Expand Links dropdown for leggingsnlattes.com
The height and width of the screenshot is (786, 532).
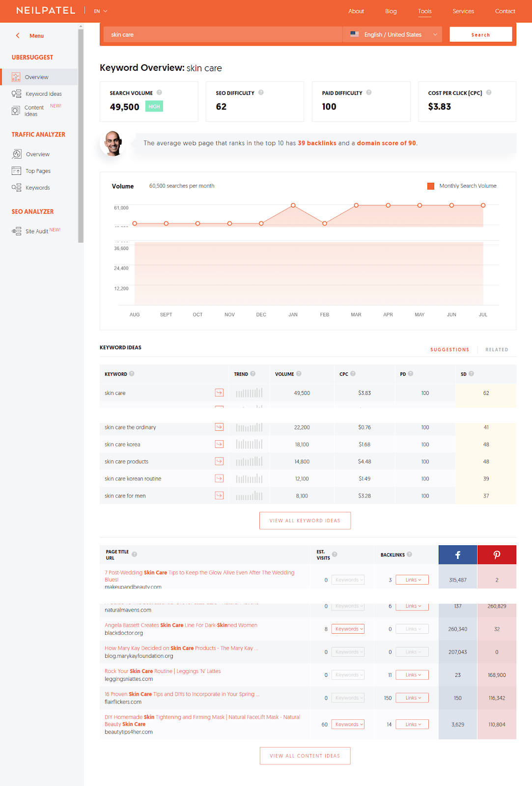point(412,675)
